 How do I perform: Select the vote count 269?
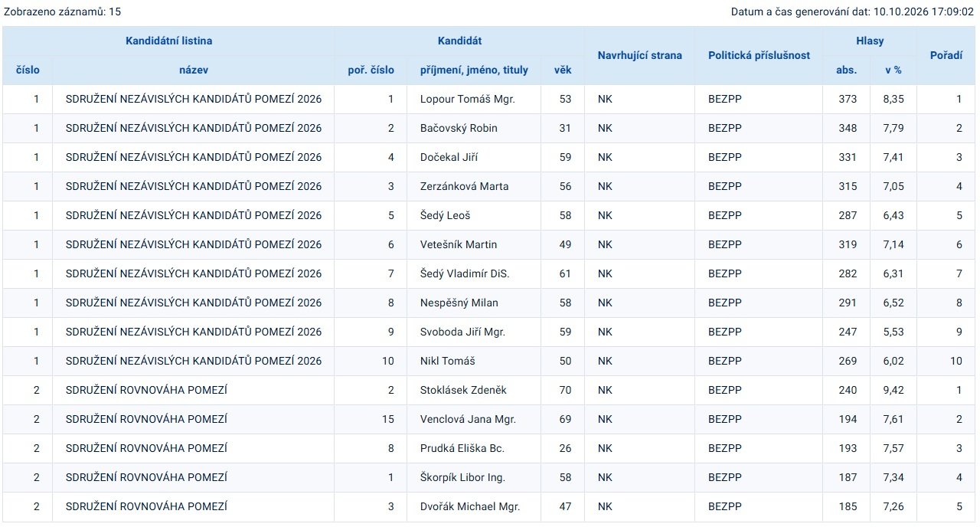coord(848,361)
